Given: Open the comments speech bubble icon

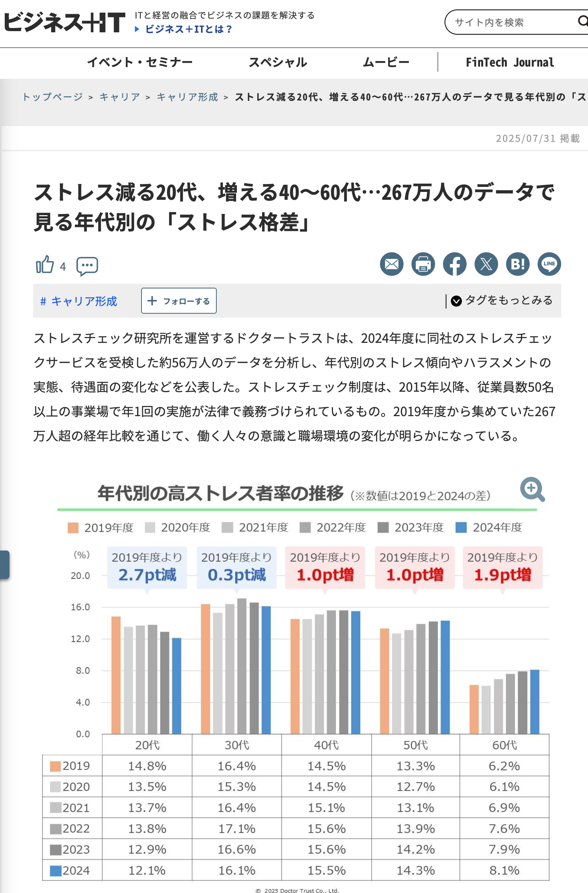Looking at the screenshot, I should click(x=87, y=266).
